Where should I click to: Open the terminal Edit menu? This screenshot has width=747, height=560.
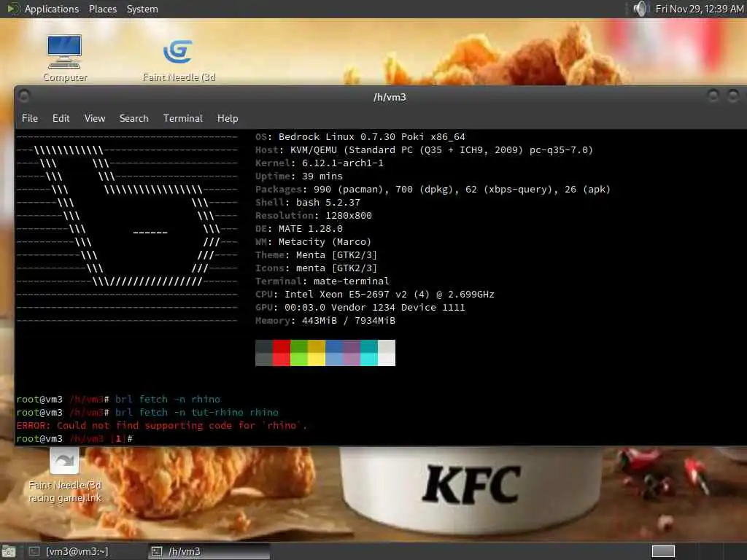tap(61, 118)
